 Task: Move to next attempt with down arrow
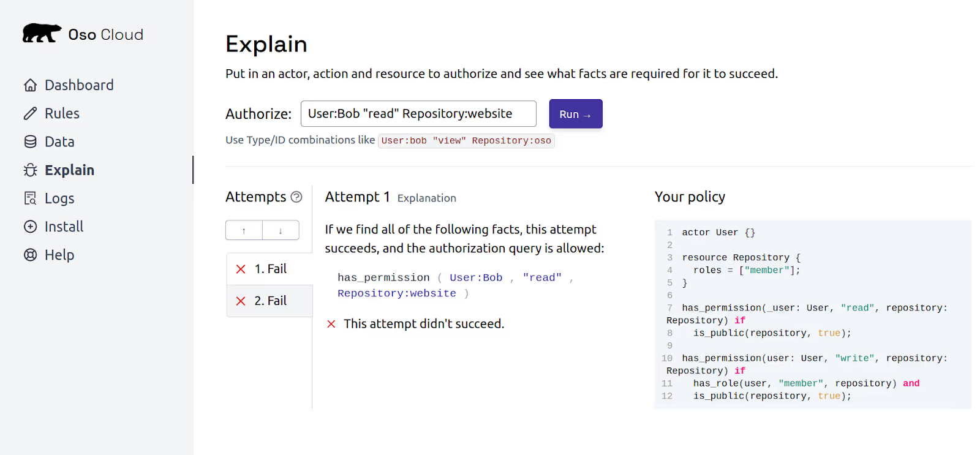point(281,230)
